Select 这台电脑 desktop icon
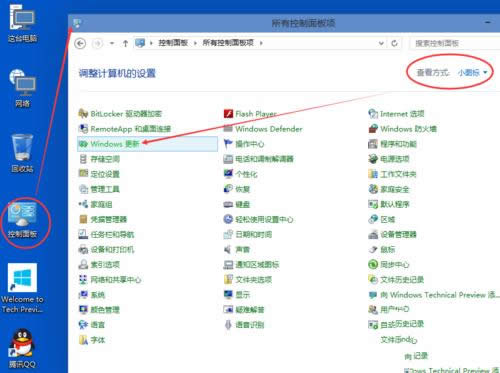This screenshot has width=500, height=373. coord(22,23)
